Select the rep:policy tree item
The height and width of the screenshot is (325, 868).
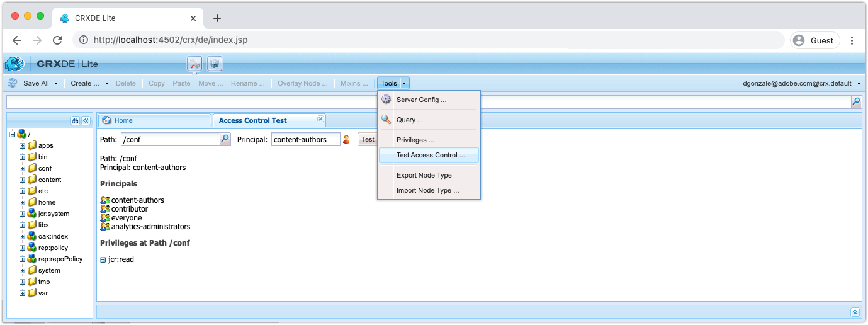pos(54,248)
